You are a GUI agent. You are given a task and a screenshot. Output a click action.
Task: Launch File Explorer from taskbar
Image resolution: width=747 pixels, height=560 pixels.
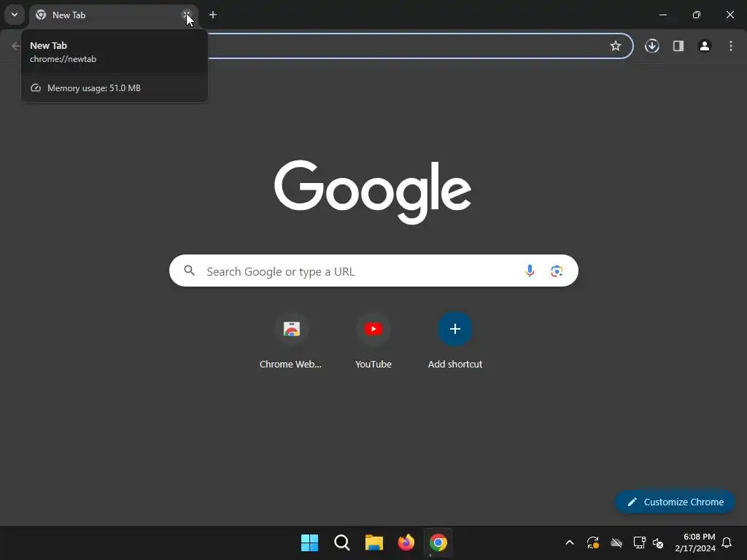click(x=374, y=542)
